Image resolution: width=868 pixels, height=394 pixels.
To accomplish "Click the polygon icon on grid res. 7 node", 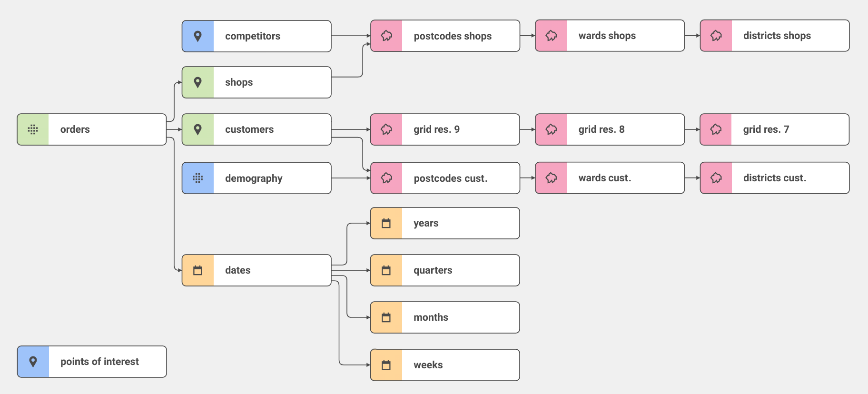I will pyautogui.click(x=716, y=129).
